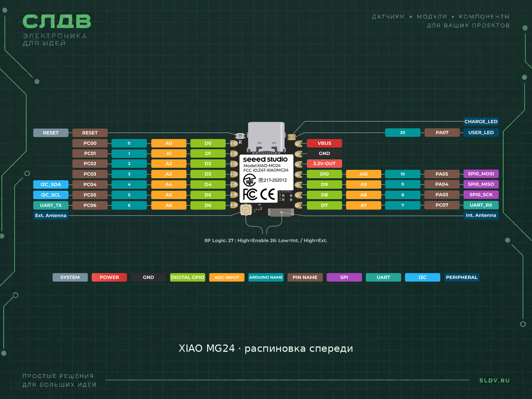This screenshot has width=532, height=399.
Task: Click the SLDV.RU link
Action: coord(494,381)
